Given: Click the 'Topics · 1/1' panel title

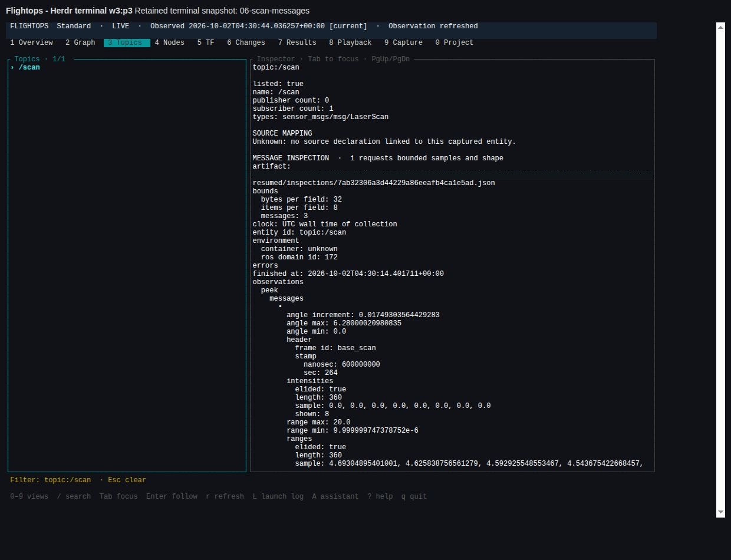Looking at the screenshot, I should [40, 59].
